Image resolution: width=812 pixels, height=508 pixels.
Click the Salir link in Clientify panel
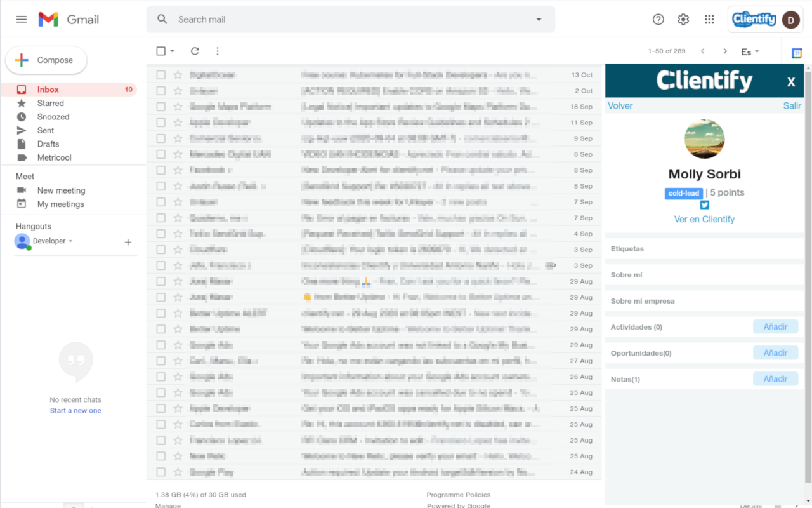pyautogui.click(x=792, y=106)
